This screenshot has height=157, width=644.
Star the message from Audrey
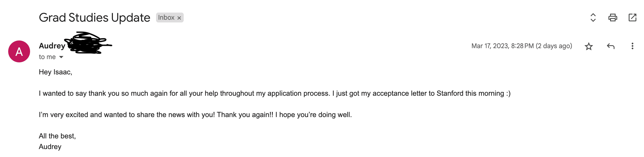pos(589,46)
